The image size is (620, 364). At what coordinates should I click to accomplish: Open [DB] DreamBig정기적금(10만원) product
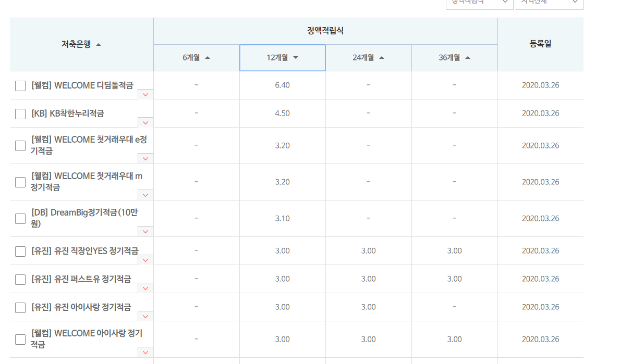[84, 218]
